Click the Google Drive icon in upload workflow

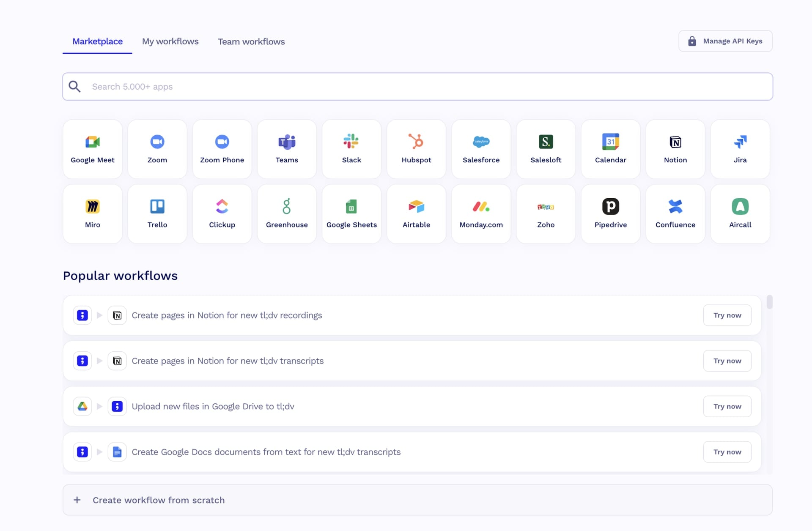click(82, 406)
